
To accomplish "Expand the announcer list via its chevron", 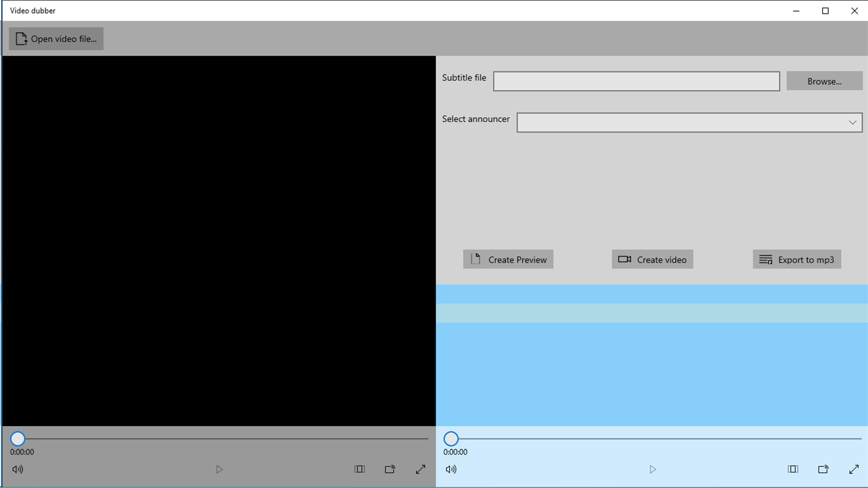I will click(852, 122).
